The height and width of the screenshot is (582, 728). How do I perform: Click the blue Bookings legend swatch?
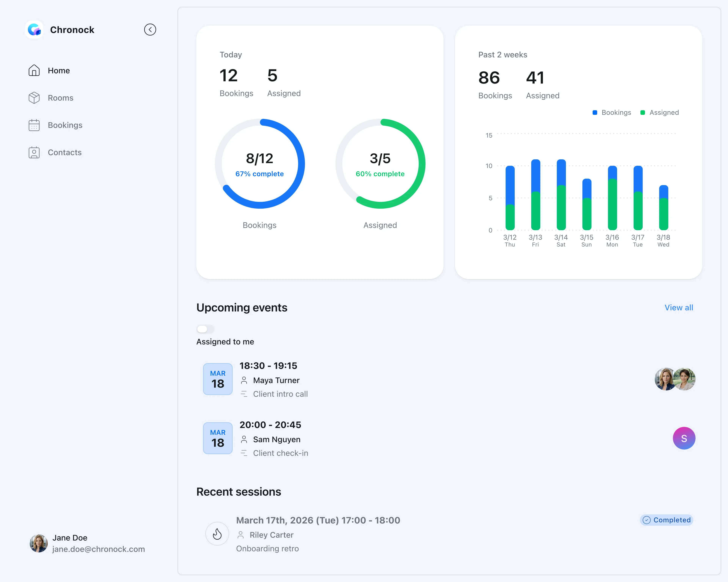595,113
